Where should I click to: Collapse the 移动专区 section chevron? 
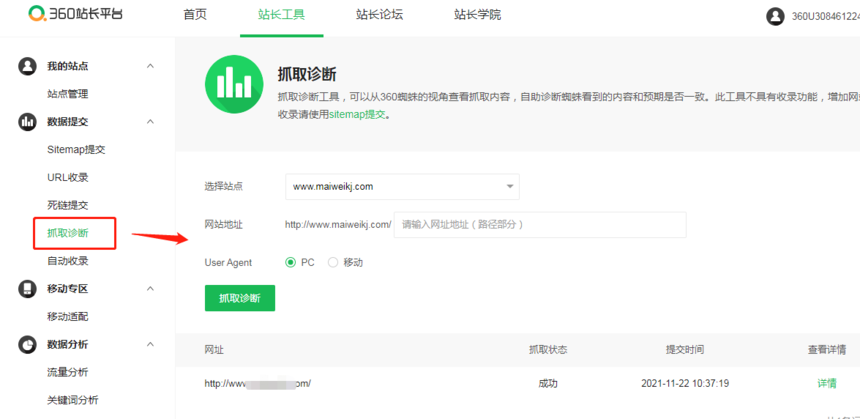(x=150, y=288)
